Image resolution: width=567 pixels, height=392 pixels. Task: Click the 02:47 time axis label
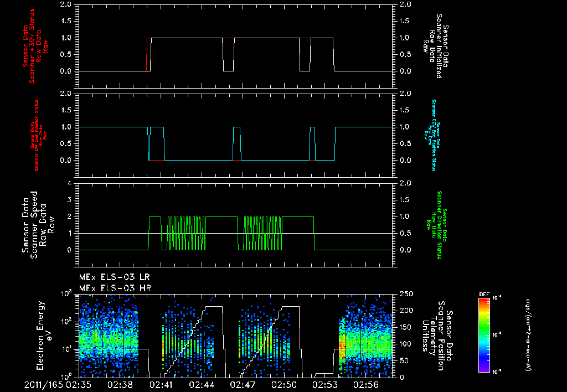(243, 385)
